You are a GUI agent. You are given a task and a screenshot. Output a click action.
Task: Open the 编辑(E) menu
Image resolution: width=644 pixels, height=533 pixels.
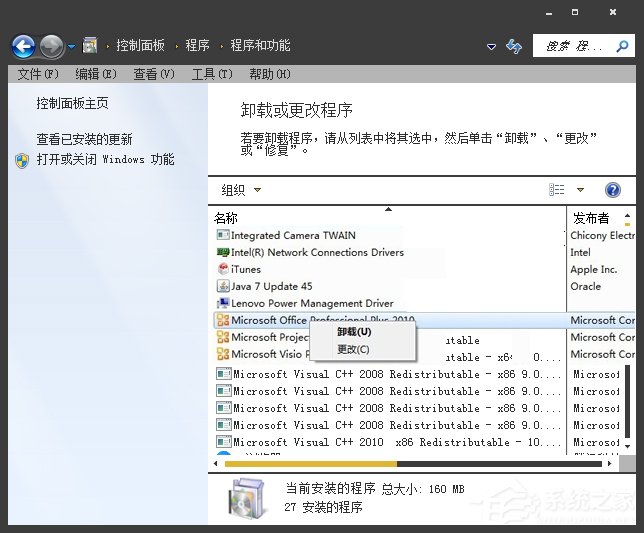pyautogui.click(x=96, y=74)
